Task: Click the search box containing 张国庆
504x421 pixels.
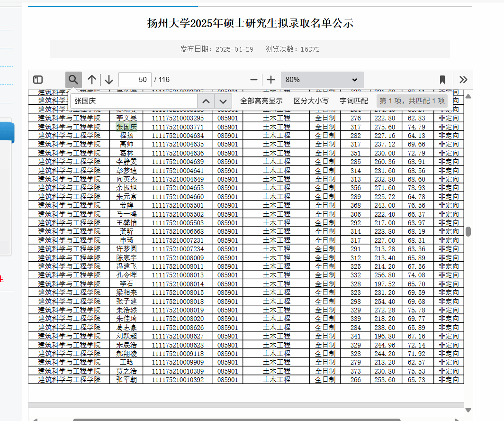Action: (134, 101)
